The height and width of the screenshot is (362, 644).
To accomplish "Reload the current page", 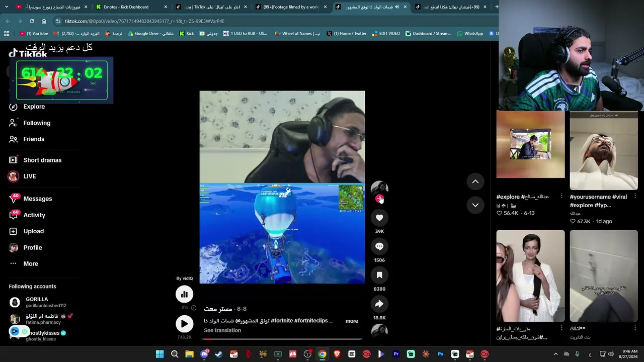I will 32,21.
